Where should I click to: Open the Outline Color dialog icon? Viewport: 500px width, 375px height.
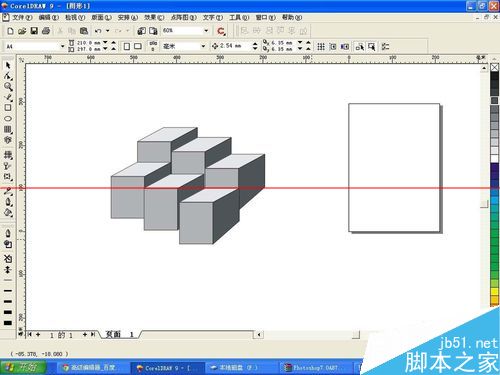(x=8, y=244)
